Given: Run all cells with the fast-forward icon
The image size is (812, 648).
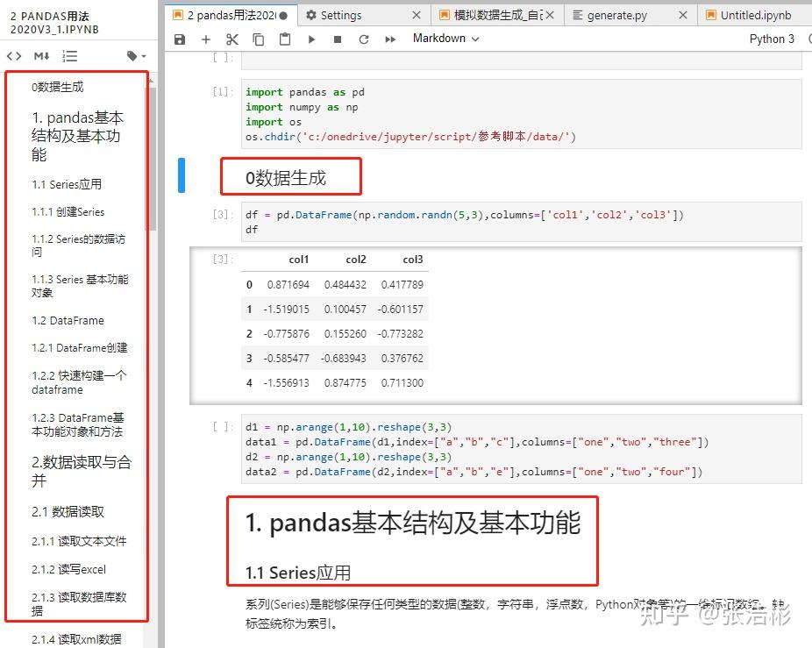Looking at the screenshot, I should tap(388, 39).
